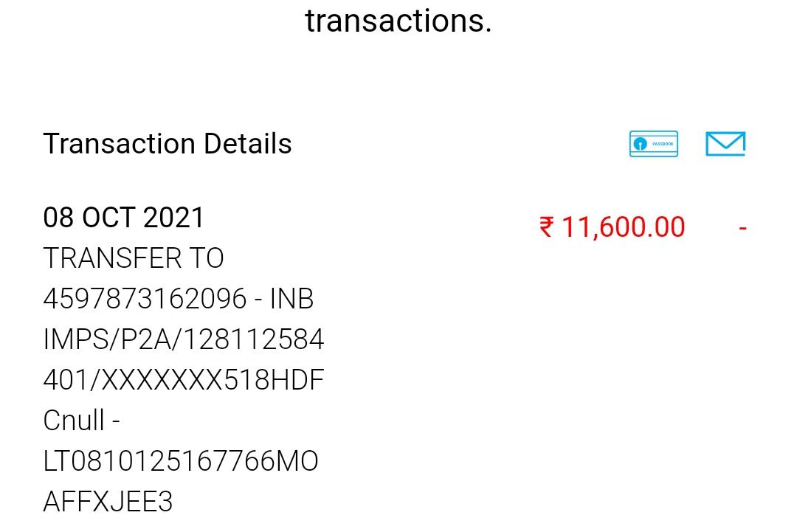Open the passbook icon
The width and height of the screenshot is (797, 532).
tap(653, 144)
